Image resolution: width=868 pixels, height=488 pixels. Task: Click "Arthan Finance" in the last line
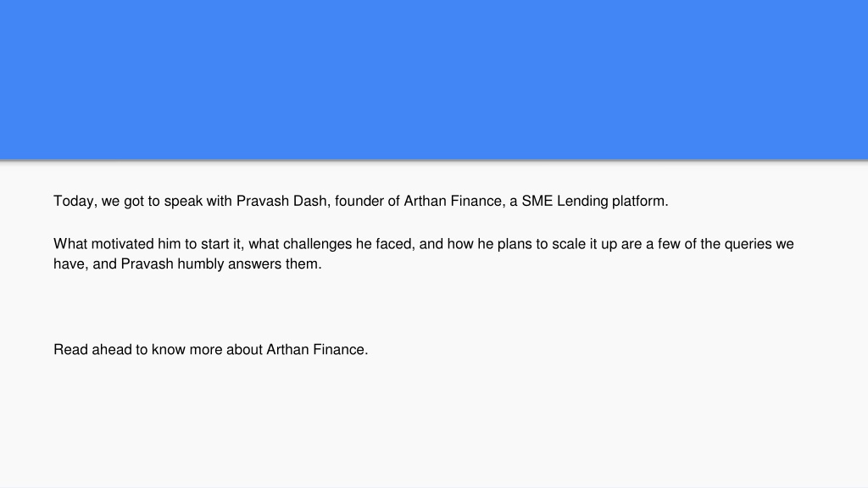(317, 350)
